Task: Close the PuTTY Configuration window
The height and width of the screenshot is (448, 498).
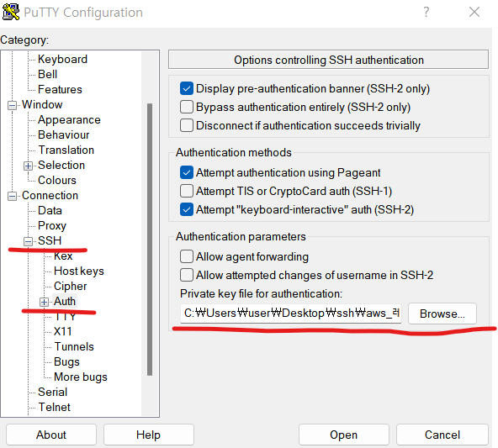Action: tap(474, 12)
